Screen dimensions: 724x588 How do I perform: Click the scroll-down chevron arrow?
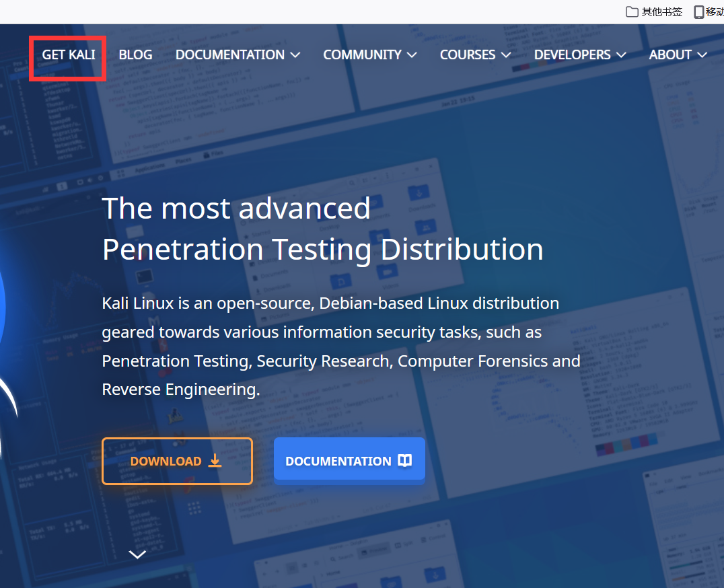(137, 554)
